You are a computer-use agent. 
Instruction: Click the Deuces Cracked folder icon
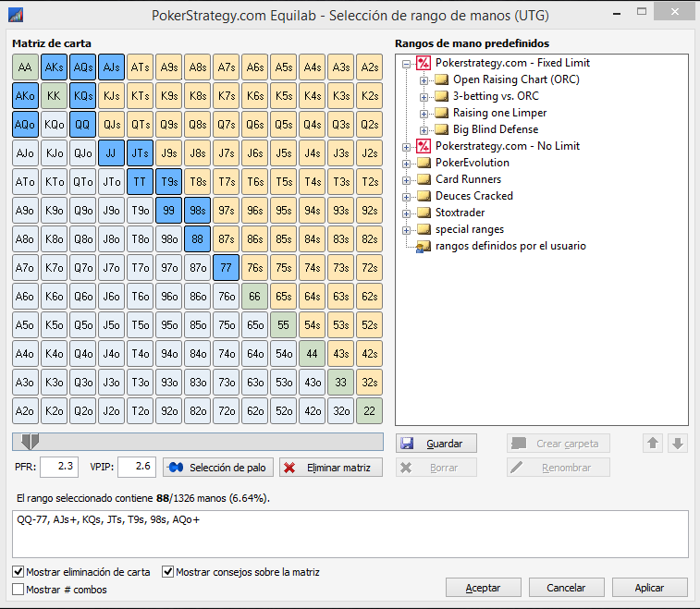pos(424,196)
